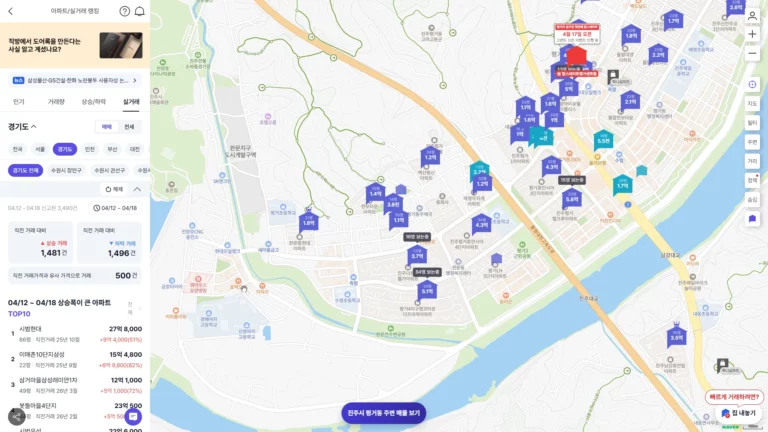This screenshot has height=432, width=768.
Task: Open the help question mark icon
Action: tap(125, 11)
